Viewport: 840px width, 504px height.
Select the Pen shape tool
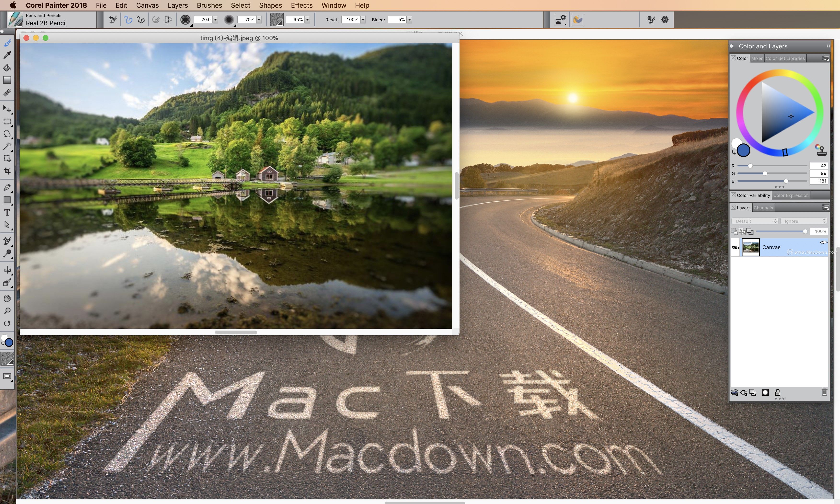[x=7, y=188]
